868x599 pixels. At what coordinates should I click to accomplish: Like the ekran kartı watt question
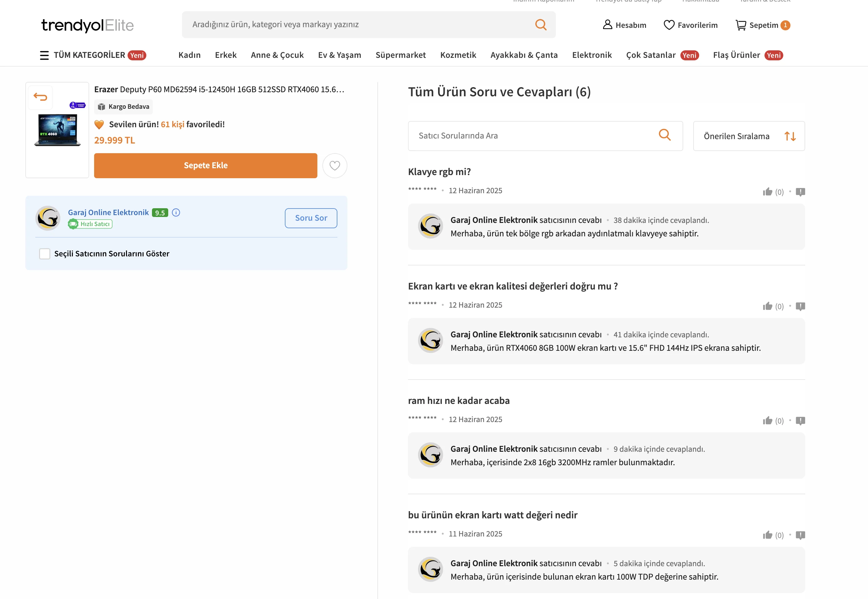pyautogui.click(x=767, y=535)
